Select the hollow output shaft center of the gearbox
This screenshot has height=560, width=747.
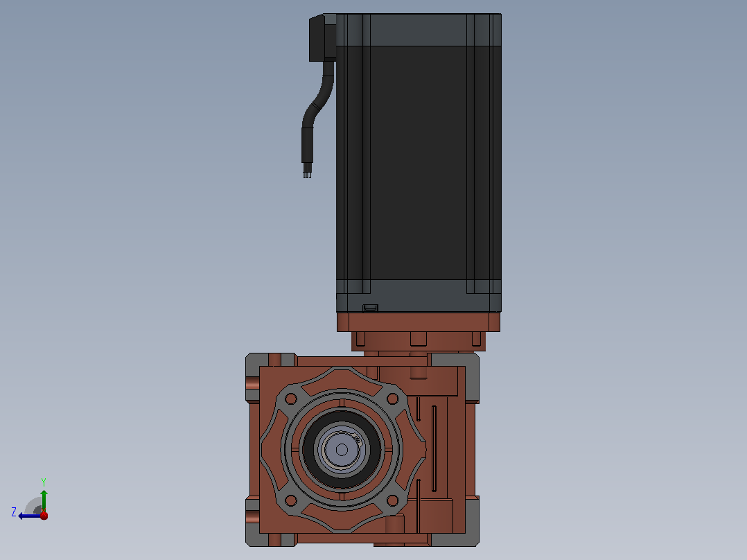342,449
